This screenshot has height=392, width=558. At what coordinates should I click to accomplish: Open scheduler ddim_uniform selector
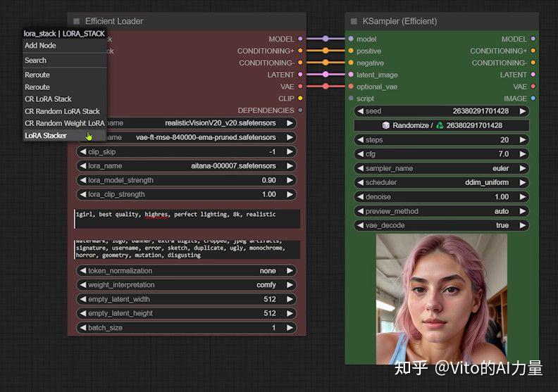click(442, 182)
